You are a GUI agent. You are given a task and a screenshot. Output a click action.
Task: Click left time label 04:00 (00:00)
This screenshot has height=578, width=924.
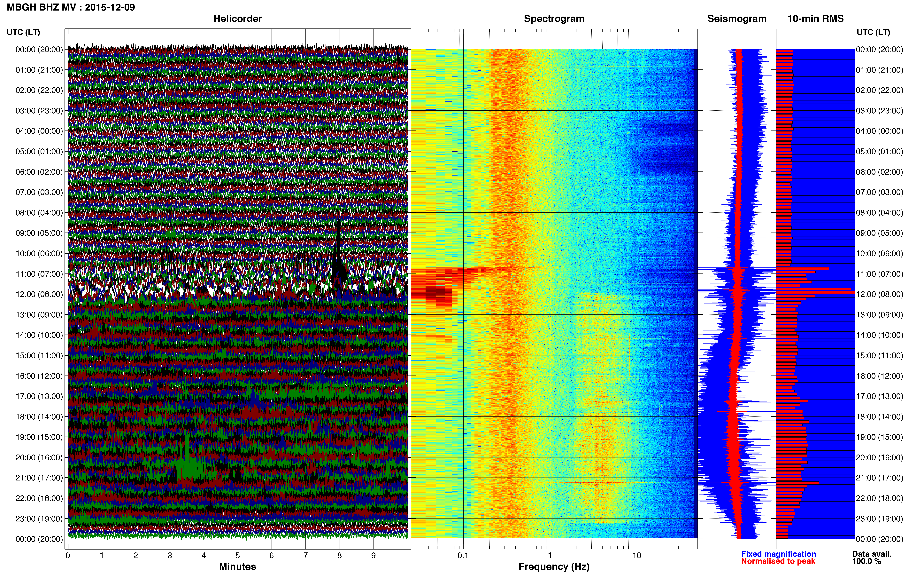click(39, 131)
